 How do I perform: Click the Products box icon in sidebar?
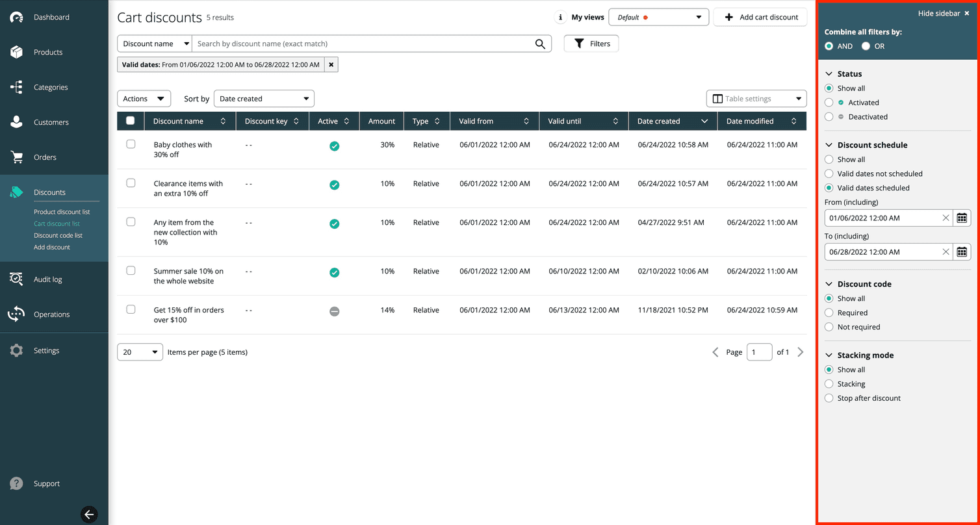pyautogui.click(x=16, y=52)
